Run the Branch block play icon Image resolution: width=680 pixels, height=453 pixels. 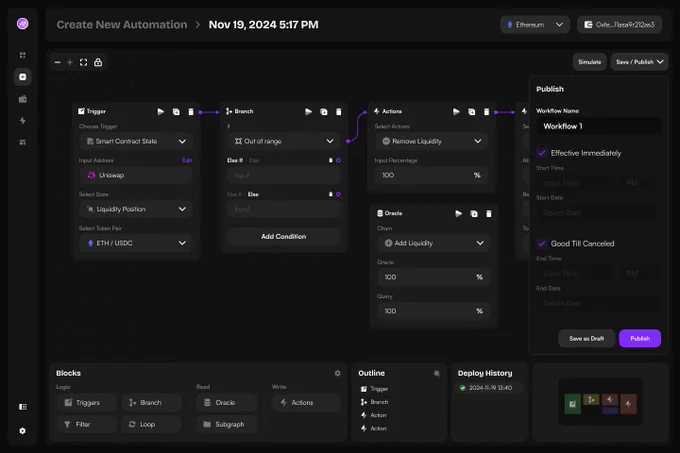pyautogui.click(x=308, y=111)
